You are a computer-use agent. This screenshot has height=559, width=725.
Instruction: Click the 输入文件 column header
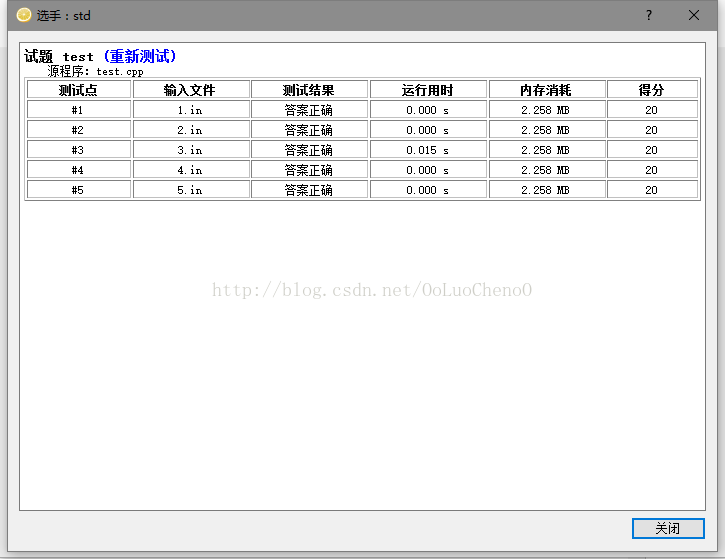coord(191,90)
